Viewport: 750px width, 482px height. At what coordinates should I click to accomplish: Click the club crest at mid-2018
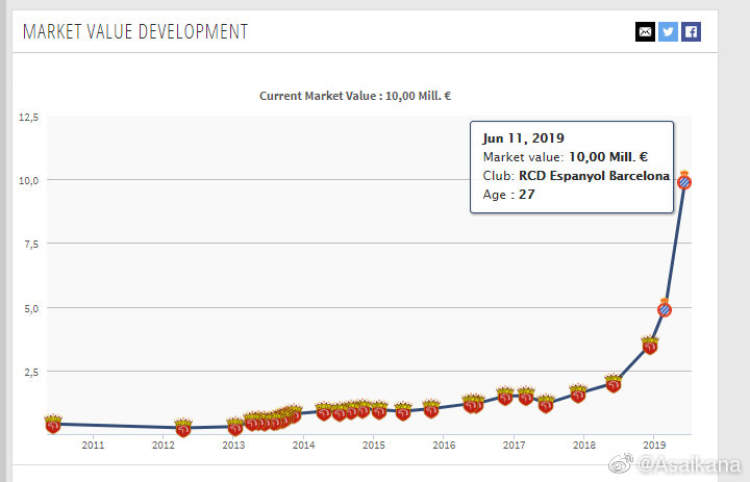[x=613, y=383]
